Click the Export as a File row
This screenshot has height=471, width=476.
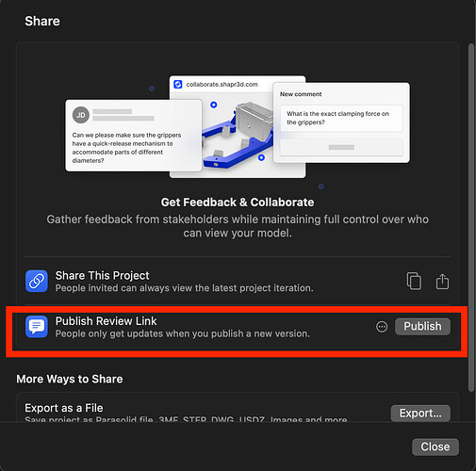click(238, 408)
